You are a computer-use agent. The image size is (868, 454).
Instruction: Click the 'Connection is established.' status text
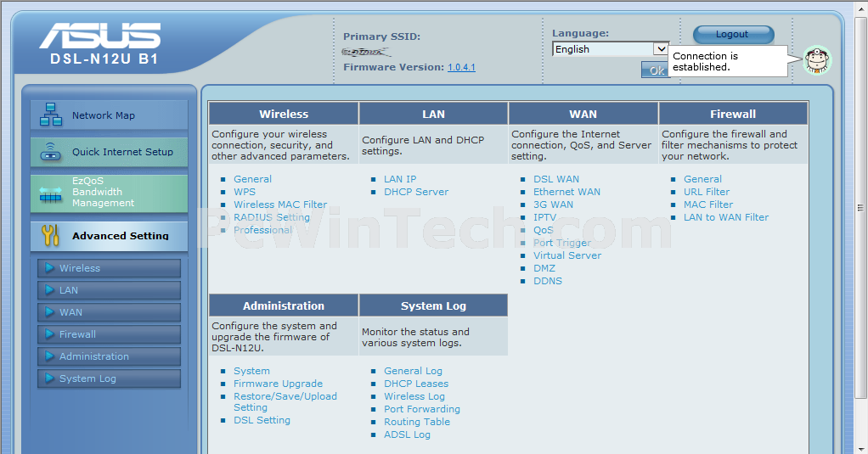pos(705,61)
